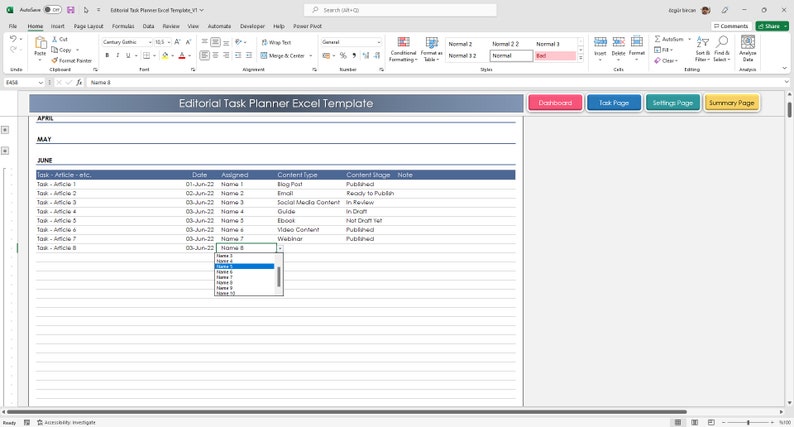Expand the APRIL outline group plus button
794x427 pixels.
pos(5,130)
